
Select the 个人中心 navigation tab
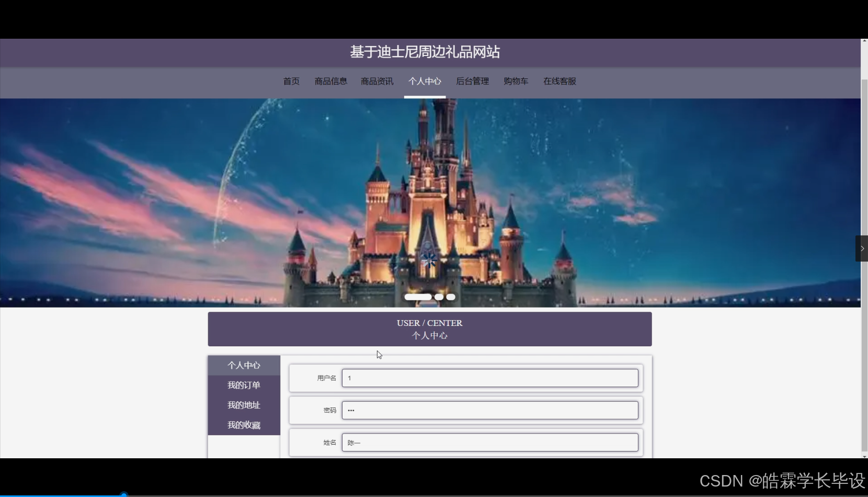tap(425, 81)
